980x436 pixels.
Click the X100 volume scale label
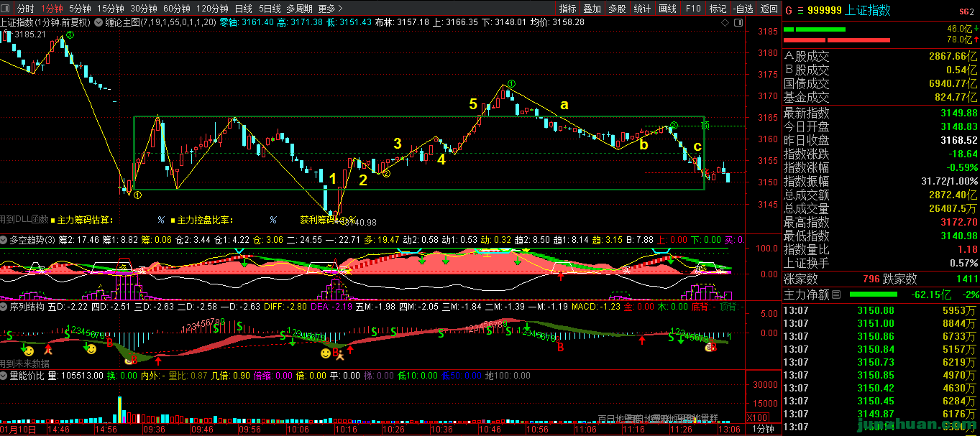click(757, 417)
